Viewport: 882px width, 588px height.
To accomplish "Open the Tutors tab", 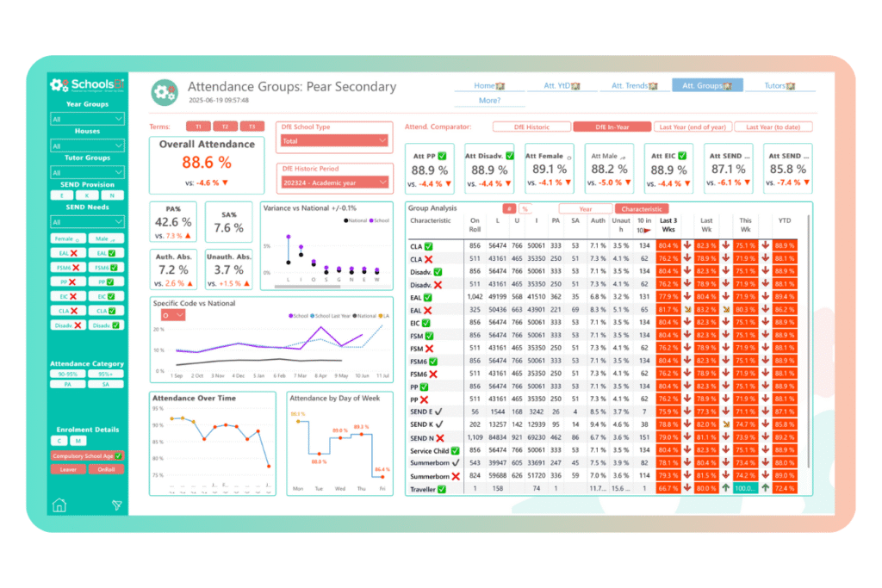I will tap(779, 85).
